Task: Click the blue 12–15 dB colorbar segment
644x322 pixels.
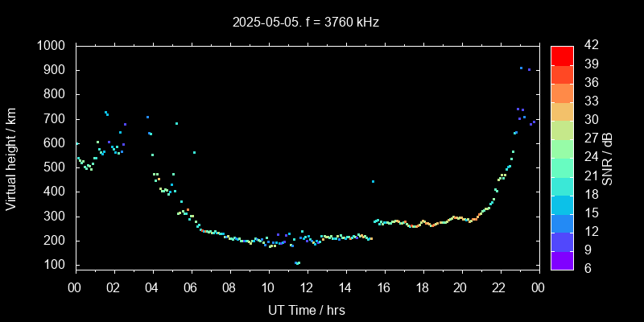Action: [562, 223]
